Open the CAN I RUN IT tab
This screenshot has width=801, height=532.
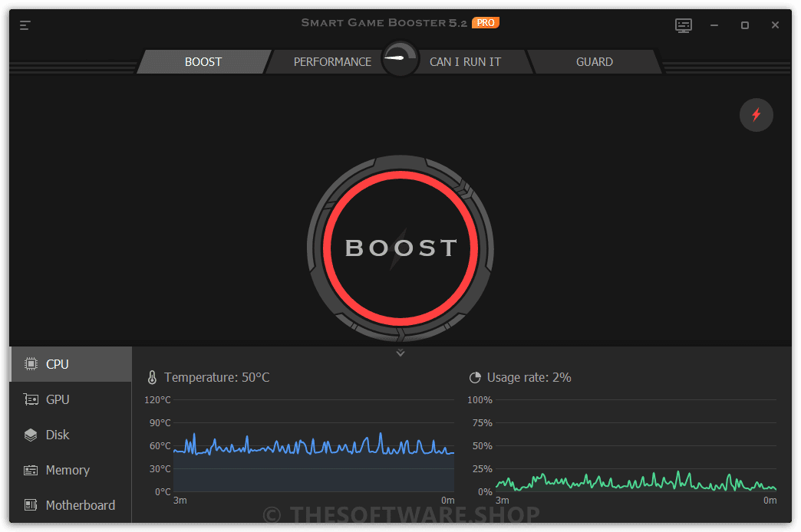point(465,62)
